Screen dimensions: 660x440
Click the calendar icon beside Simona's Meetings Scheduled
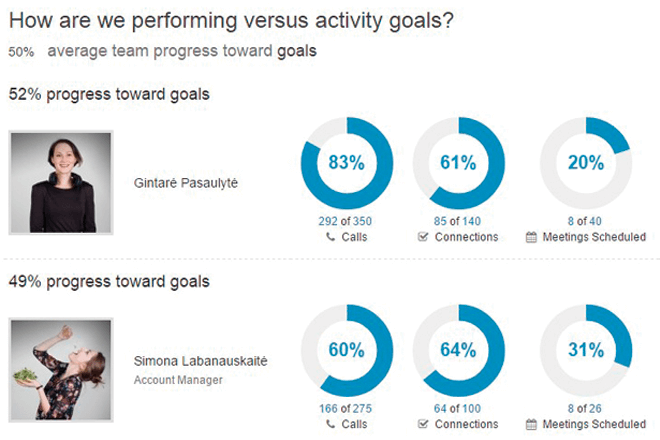point(531,424)
